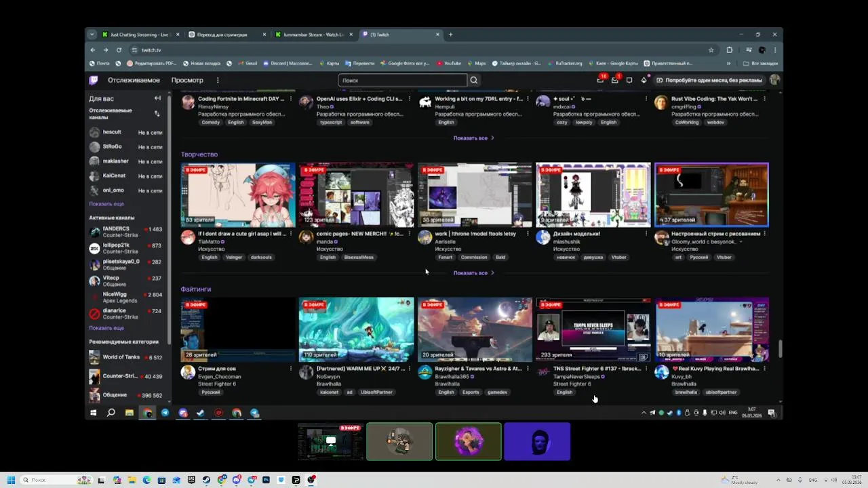Show all Творчество streams via Показать все

[x=473, y=273]
